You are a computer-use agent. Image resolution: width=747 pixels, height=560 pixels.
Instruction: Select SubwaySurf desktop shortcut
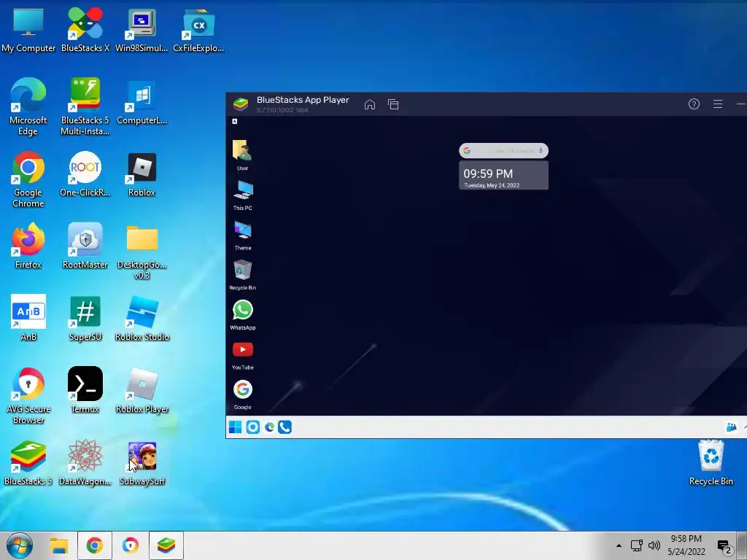(x=142, y=463)
